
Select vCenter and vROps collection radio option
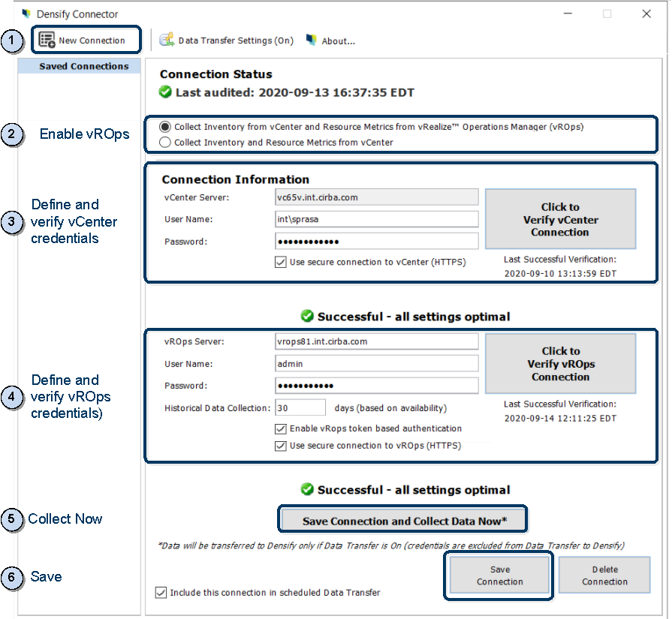(x=164, y=127)
